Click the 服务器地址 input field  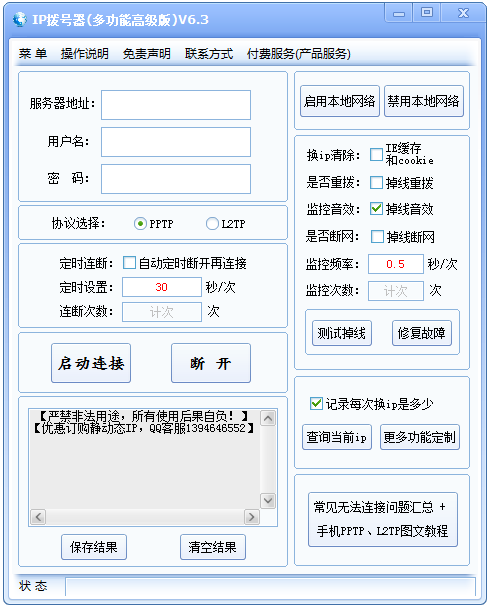[x=176, y=105]
